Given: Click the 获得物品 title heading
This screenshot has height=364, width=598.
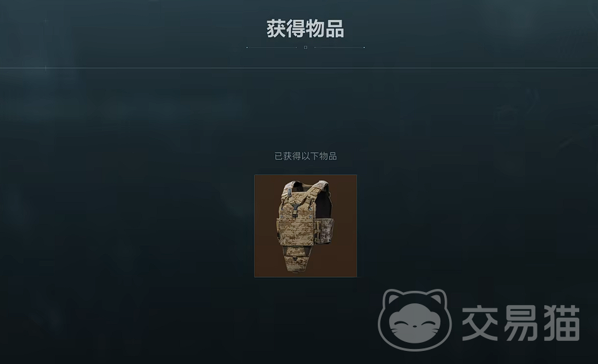Looking at the screenshot, I should pos(305,29).
